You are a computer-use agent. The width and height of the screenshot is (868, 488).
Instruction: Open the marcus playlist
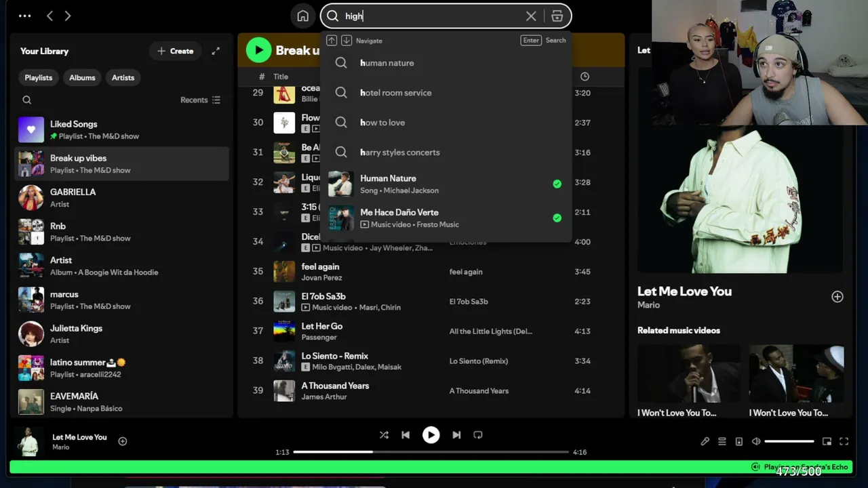(x=122, y=300)
